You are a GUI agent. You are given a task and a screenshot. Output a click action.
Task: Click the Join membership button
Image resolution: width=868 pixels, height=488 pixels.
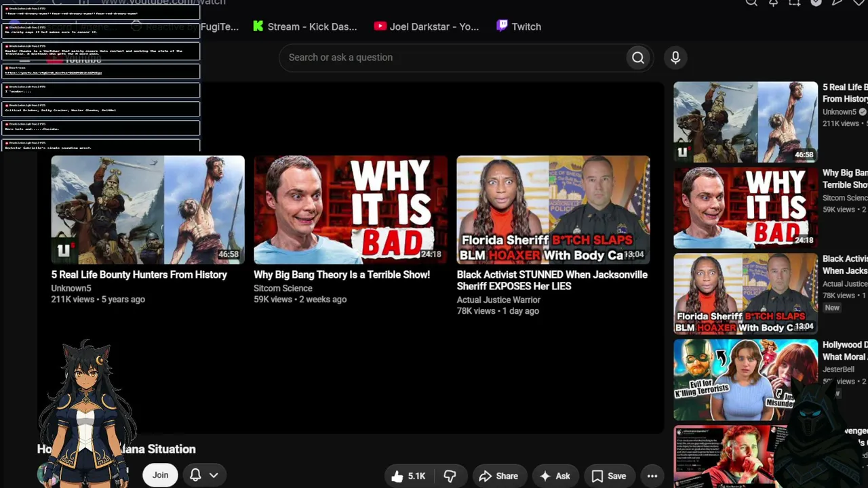coord(160,475)
